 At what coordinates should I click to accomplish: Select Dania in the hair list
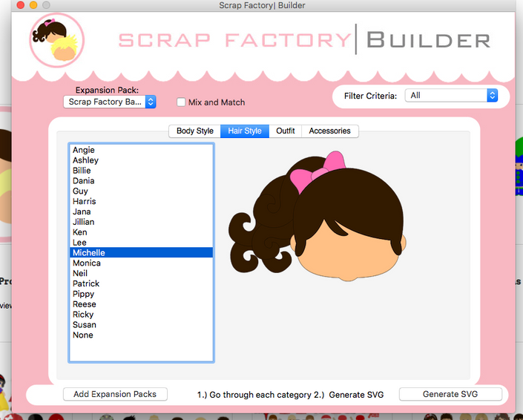141,181
